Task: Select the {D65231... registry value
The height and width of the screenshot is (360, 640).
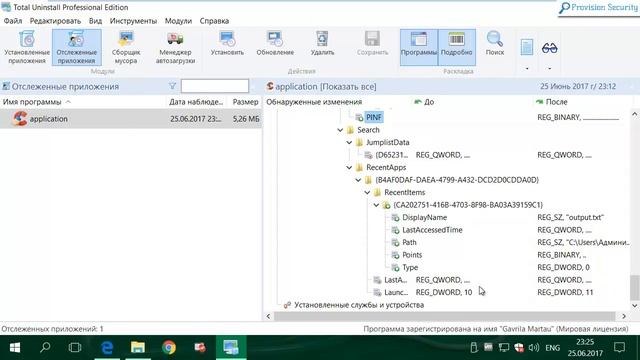Action: (391, 155)
